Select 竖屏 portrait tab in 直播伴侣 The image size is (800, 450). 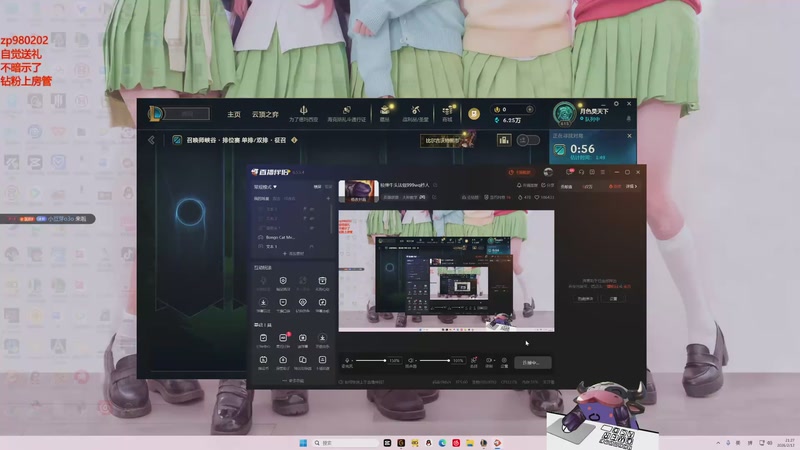pyautogui.click(x=328, y=187)
